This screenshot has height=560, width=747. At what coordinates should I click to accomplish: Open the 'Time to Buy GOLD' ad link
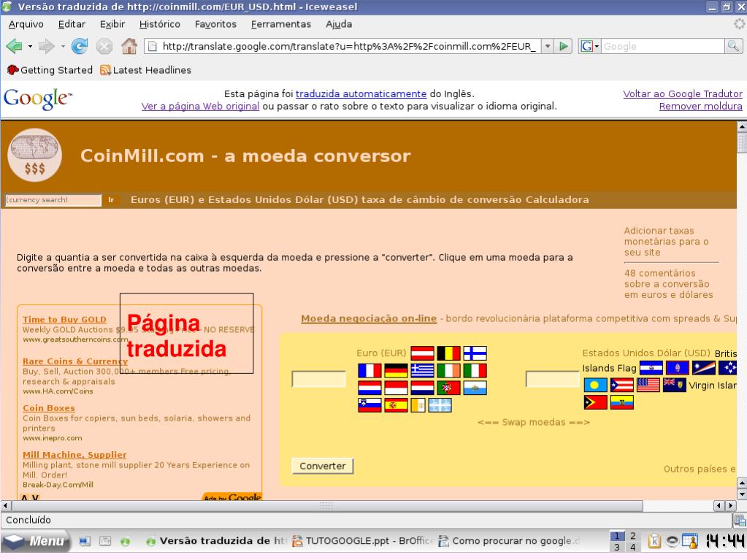[x=64, y=320]
